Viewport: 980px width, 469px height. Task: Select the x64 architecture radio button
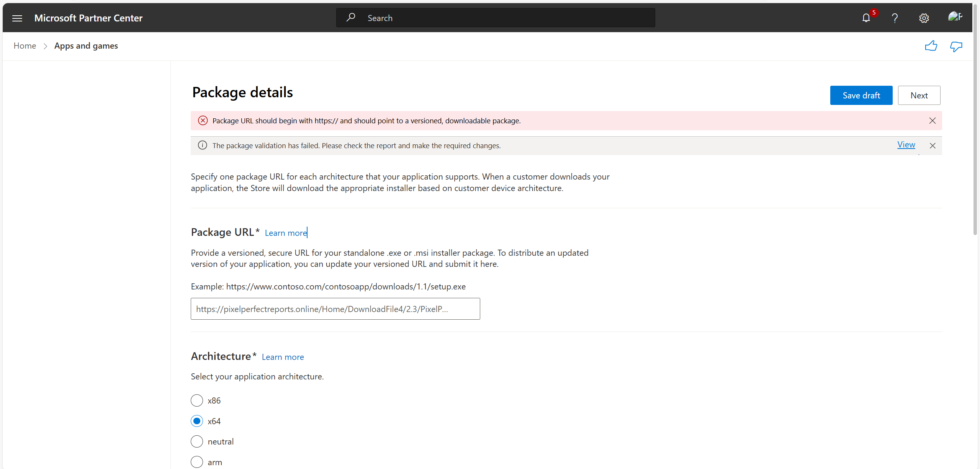[197, 421]
